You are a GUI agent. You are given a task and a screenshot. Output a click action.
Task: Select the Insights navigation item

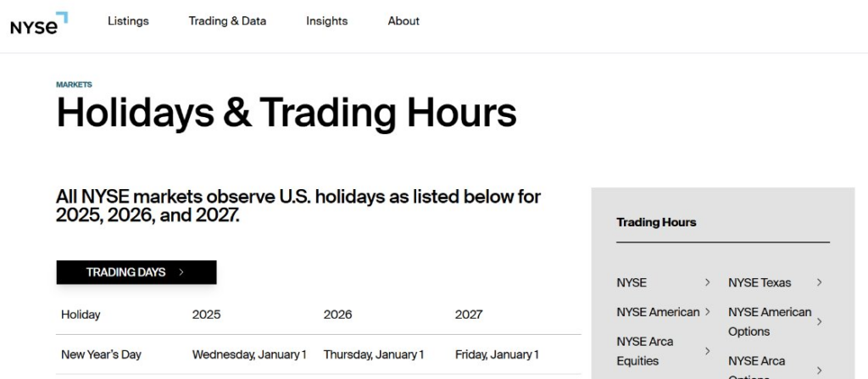point(326,21)
